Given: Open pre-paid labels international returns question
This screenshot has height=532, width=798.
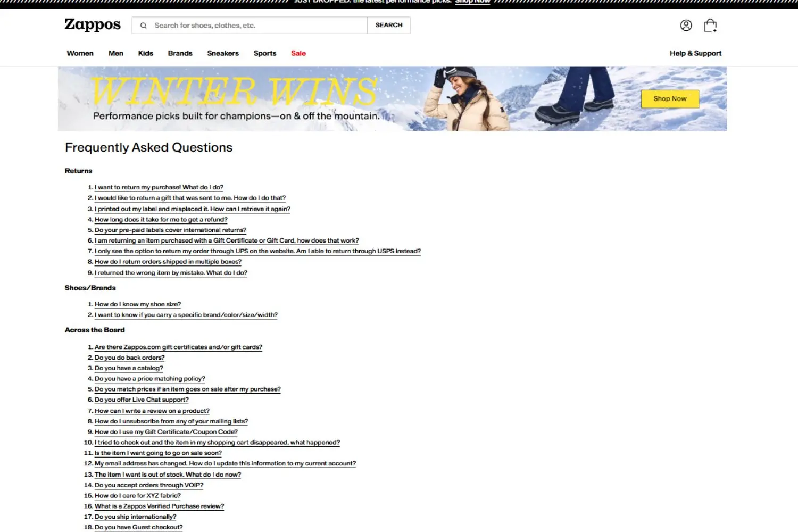Looking at the screenshot, I should (x=170, y=230).
